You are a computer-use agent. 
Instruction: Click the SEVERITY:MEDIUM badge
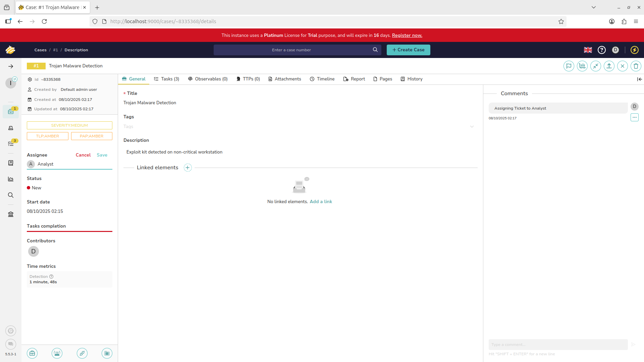click(69, 125)
